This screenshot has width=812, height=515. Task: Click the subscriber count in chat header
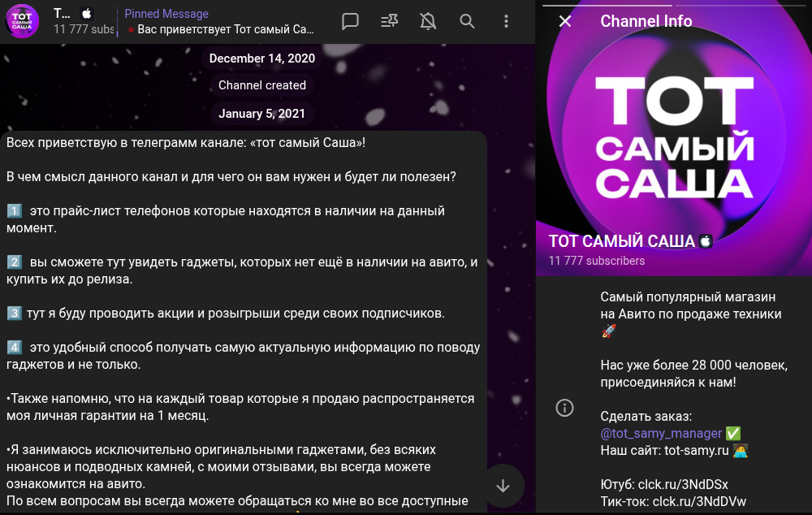click(x=84, y=29)
